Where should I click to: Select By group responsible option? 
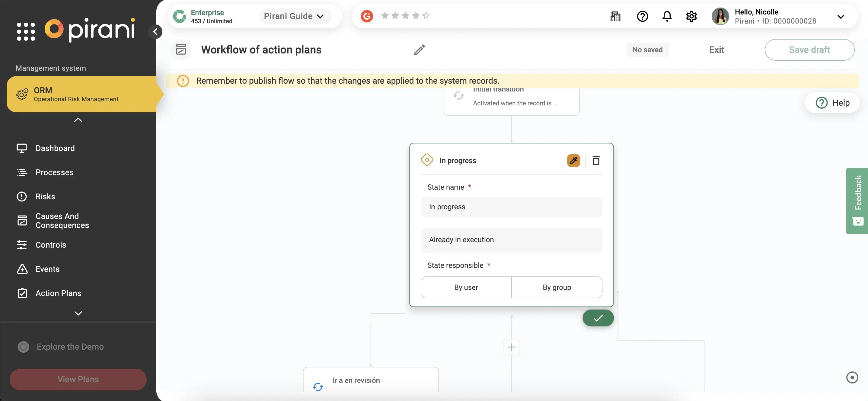pos(557,287)
